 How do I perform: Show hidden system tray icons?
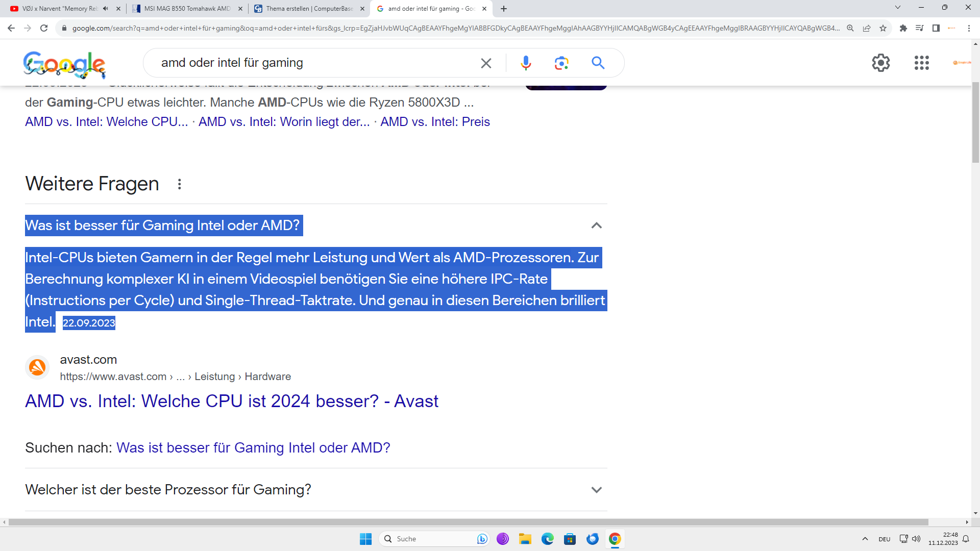[x=865, y=539]
